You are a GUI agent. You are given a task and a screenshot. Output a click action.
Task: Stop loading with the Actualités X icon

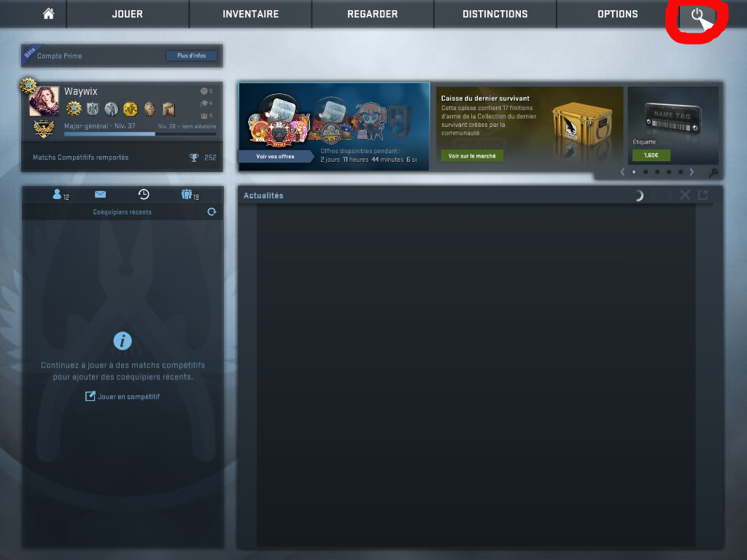click(684, 195)
